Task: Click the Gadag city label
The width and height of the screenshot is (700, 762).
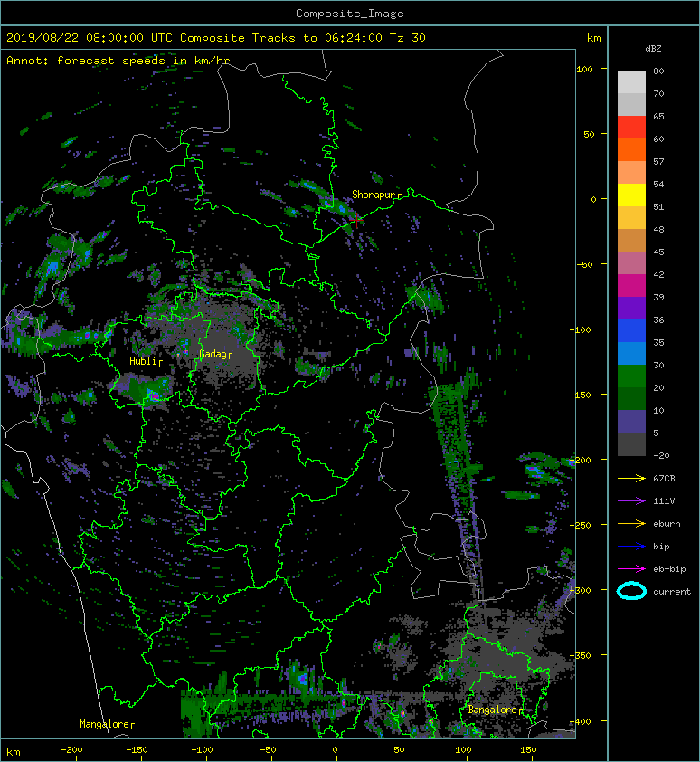Action: click(213, 354)
